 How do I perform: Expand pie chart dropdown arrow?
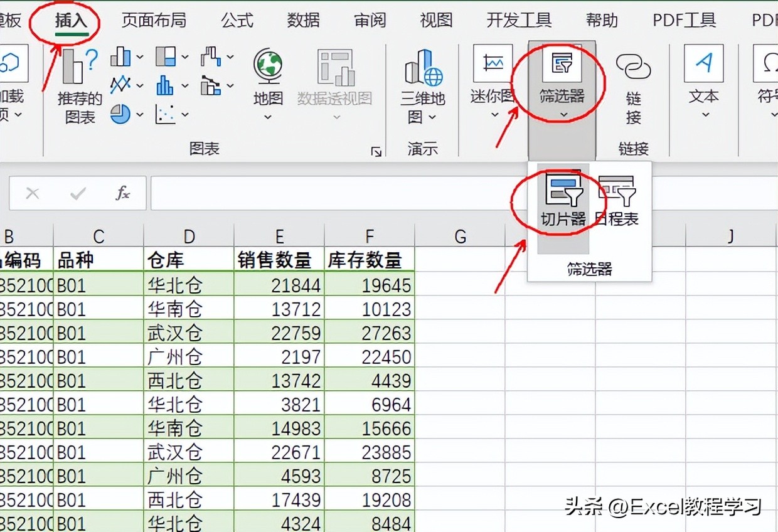(139, 115)
